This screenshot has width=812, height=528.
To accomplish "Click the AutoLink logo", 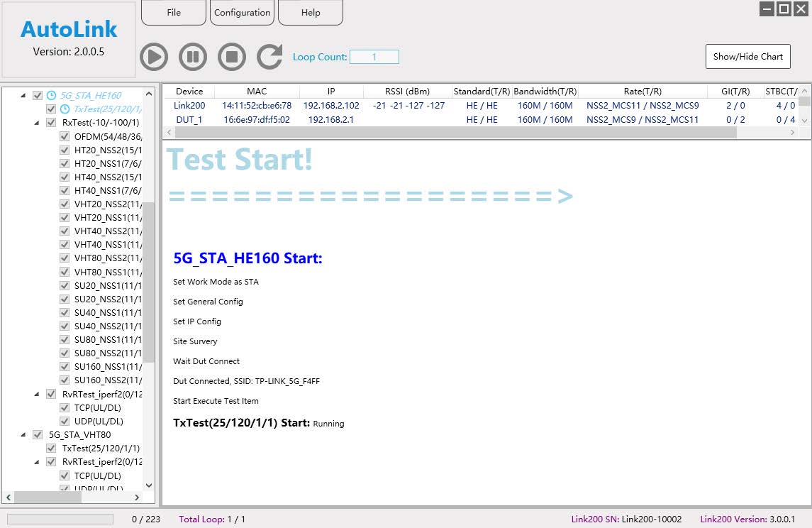I will click(x=69, y=29).
